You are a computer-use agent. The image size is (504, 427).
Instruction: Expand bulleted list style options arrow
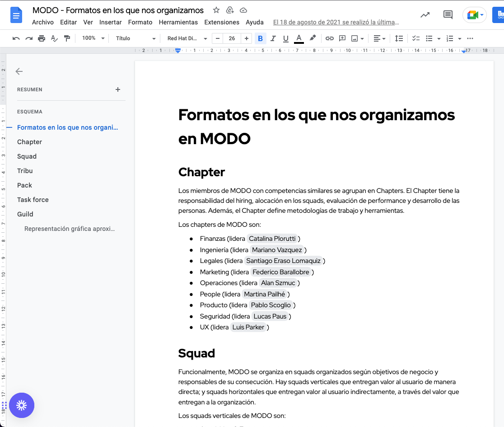(439, 39)
